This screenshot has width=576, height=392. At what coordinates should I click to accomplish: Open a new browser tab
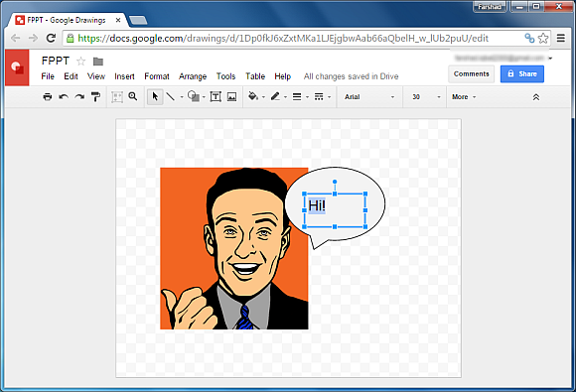coord(138,20)
